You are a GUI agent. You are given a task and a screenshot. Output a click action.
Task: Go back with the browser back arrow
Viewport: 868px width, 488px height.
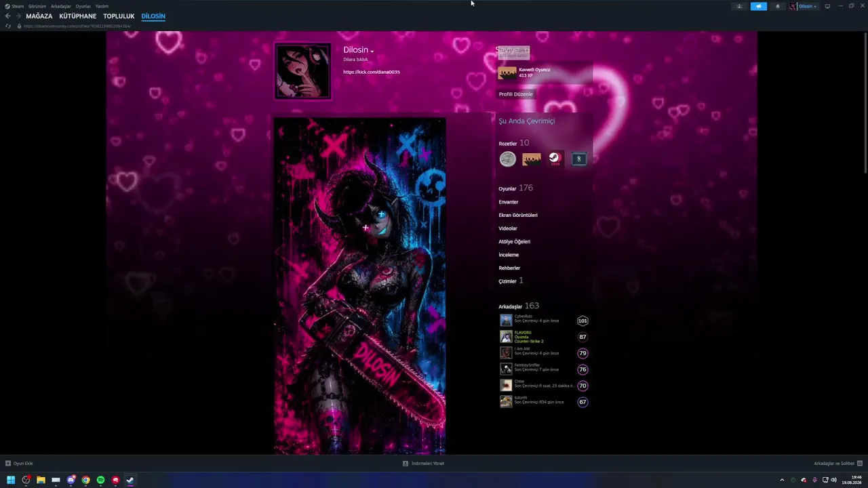(x=7, y=16)
